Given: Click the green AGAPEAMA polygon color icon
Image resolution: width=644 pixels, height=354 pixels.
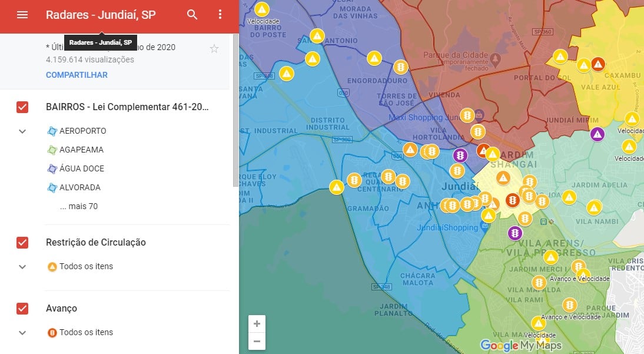Looking at the screenshot, I should tap(52, 150).
